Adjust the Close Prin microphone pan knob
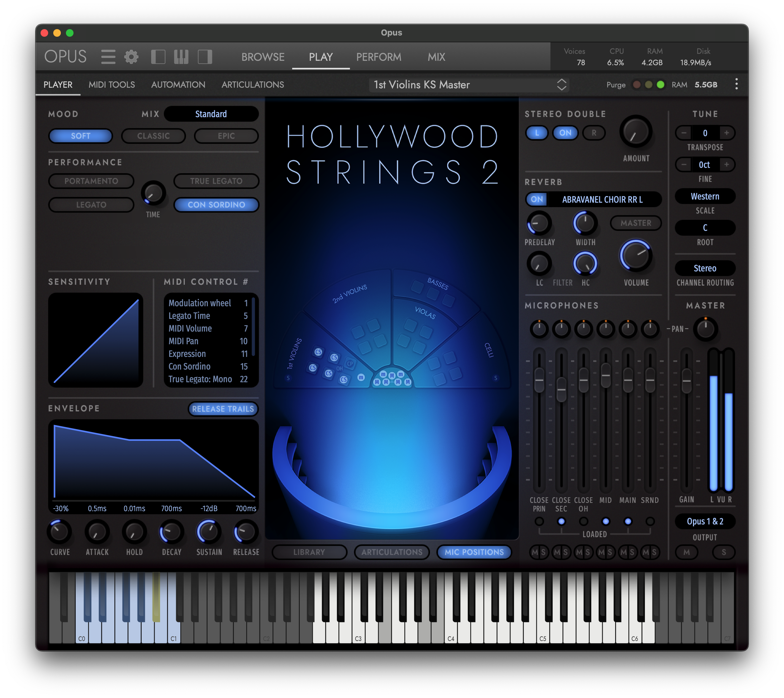784x698 pixels. point(539,329)
